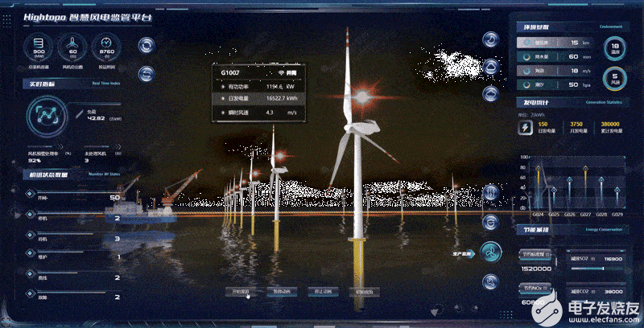Click the wind speed ring showing 5
The image size is (644, 328).
614,78
